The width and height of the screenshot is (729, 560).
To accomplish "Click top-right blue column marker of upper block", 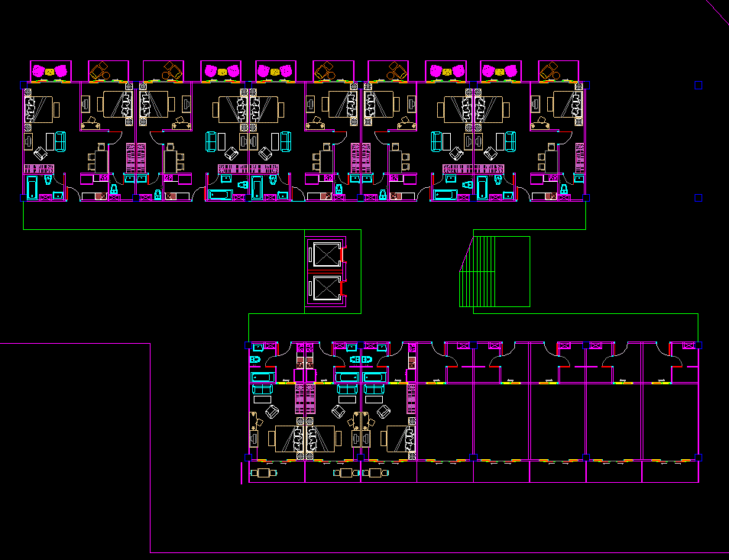I will [x=586, y=86].
